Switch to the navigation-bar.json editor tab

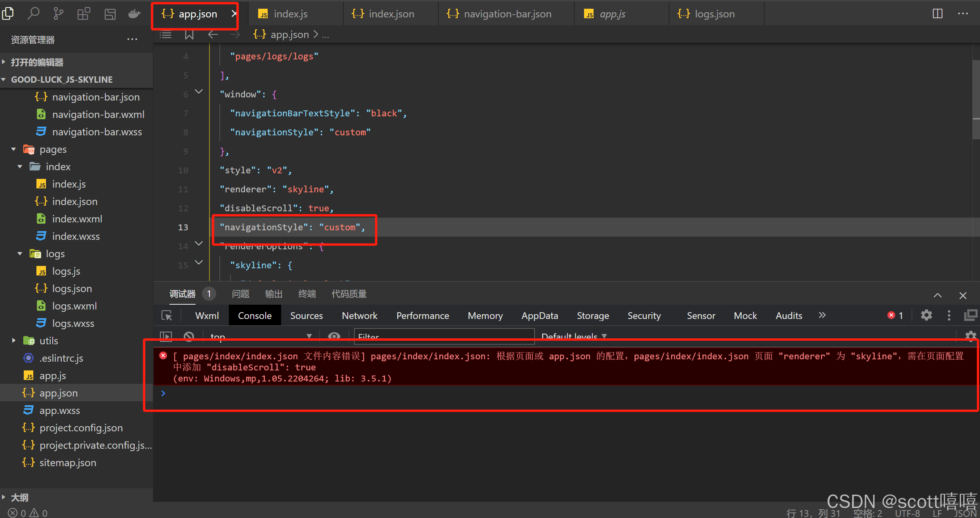(507, 14)
